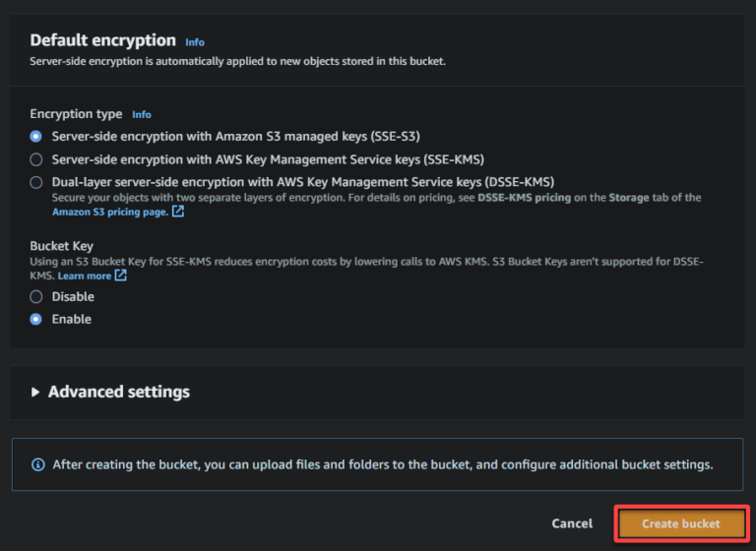Screen dimensions: 756x551
Task: Disable the Bucket Key
Action: coord(36,296)
